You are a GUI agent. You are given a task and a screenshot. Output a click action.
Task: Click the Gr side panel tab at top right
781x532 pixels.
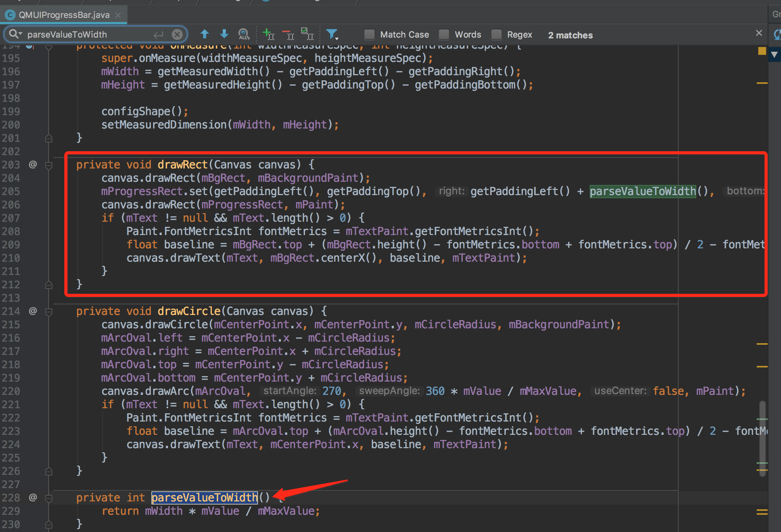[x=776, y=14]
